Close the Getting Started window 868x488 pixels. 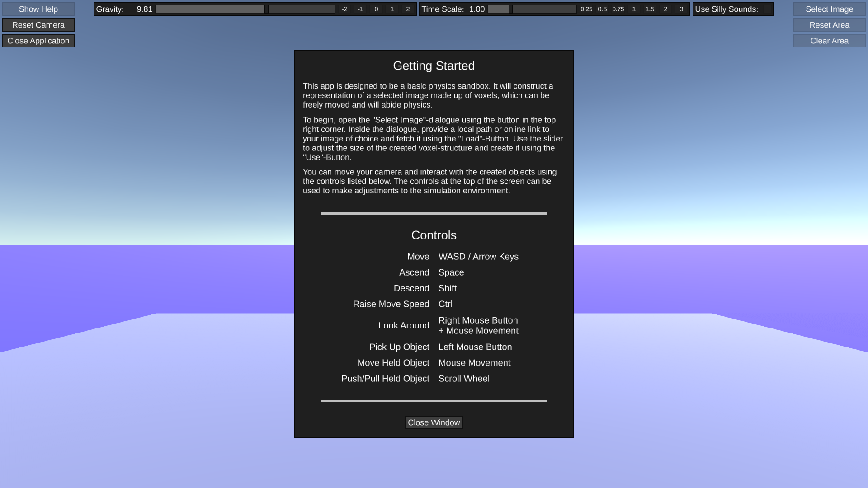point(434,422)
